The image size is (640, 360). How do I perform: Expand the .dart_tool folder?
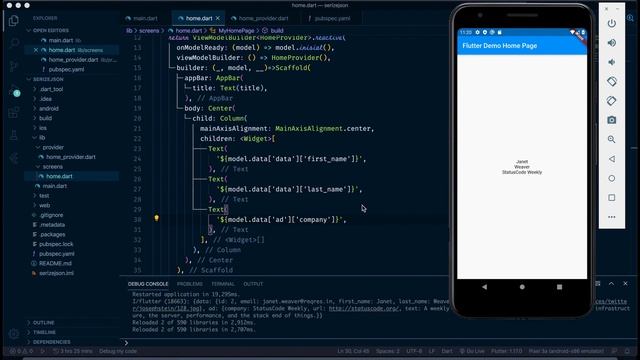point(51,89)
